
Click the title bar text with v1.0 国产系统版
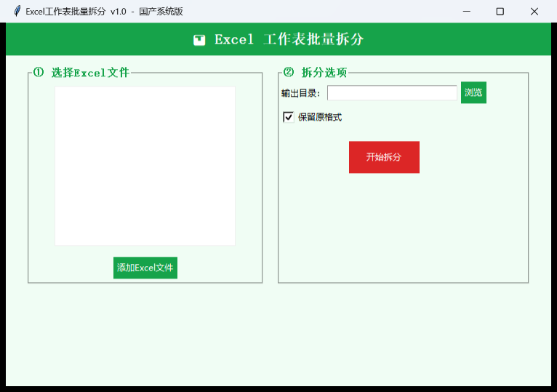[x=104, y=12]
